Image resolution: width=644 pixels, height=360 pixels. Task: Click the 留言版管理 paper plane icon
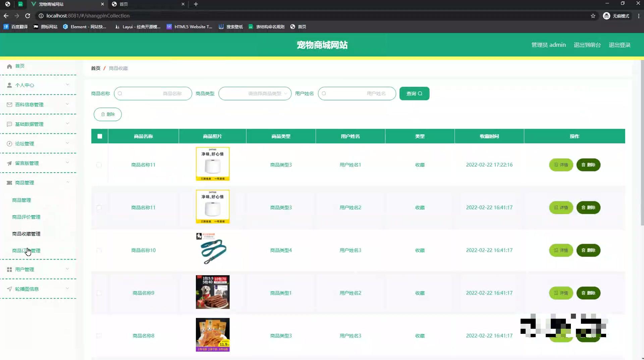(x=9, y=163)
